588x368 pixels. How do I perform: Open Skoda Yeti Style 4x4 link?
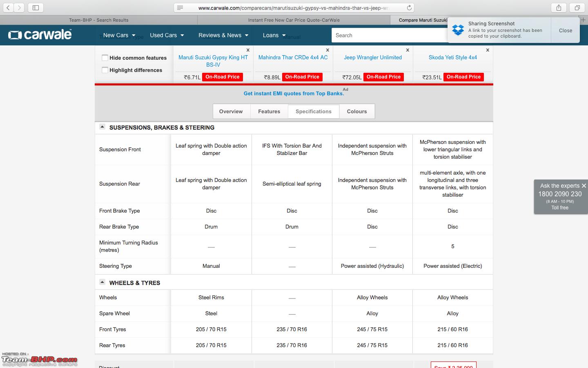point(453,57)
